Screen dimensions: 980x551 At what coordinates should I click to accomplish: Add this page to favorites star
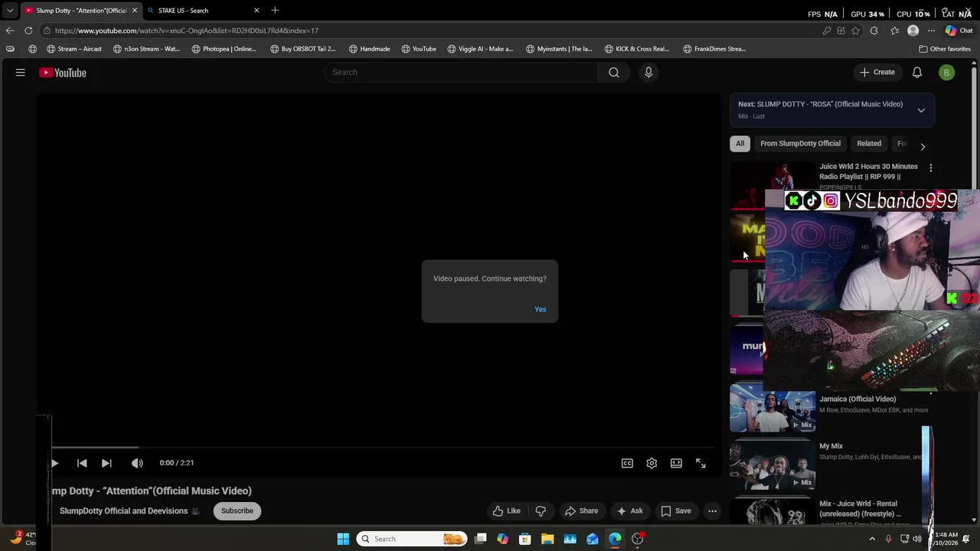click(855, 31)
